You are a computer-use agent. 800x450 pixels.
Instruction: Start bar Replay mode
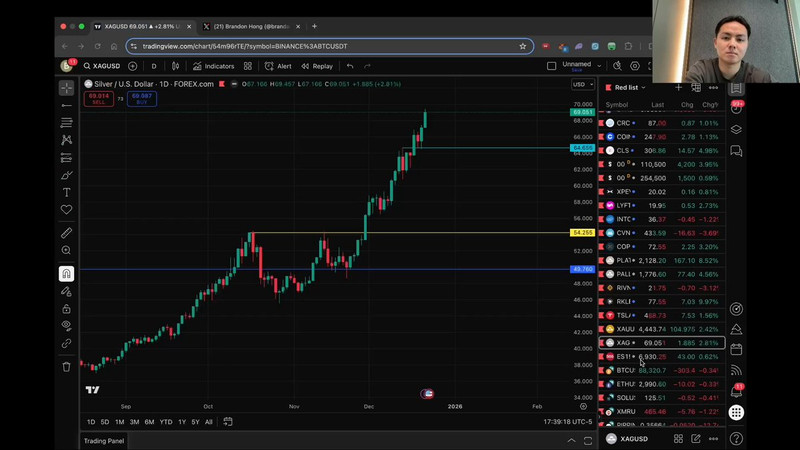pyautogui.click(x=317, y=66)
